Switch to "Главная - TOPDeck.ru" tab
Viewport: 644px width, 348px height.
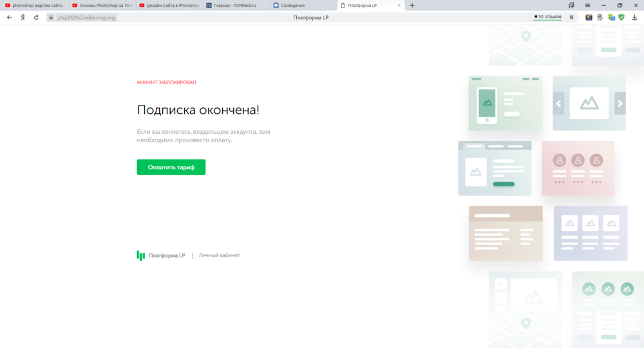[235, 5]
